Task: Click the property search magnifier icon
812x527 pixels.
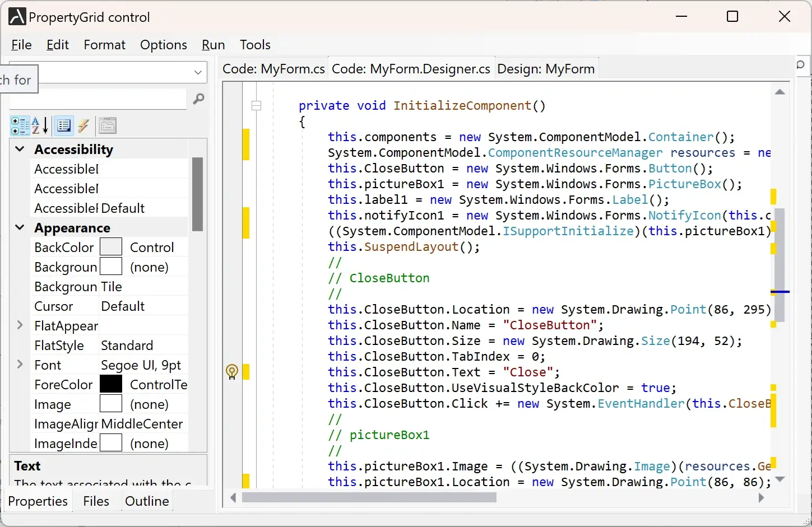Action: (x=198, y=99)
